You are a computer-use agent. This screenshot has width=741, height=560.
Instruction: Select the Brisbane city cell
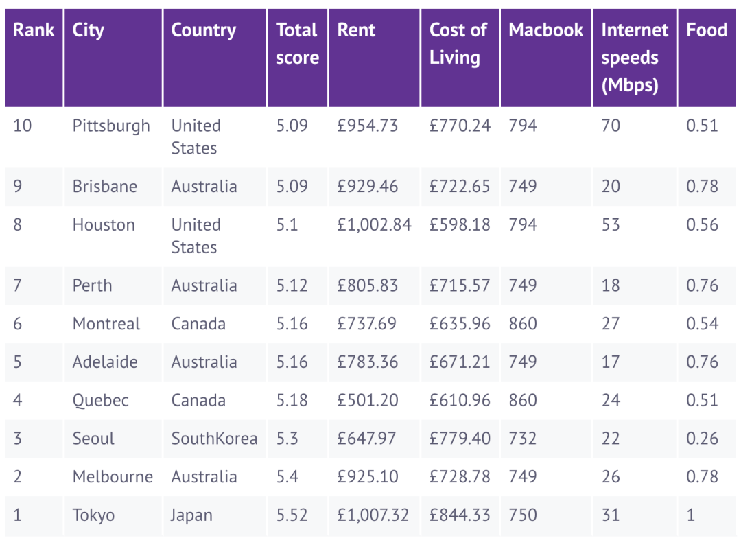click(x=105, y=187)
